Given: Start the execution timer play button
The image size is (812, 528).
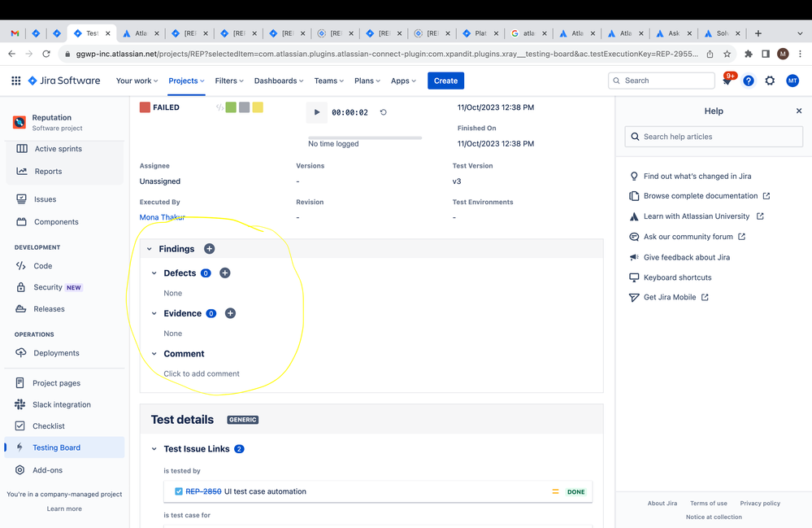Looking at the screenshot, I should point(317,112).
